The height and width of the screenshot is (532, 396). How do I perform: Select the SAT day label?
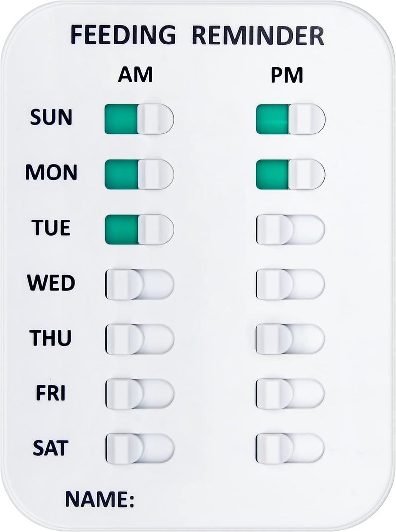point(50,447)
